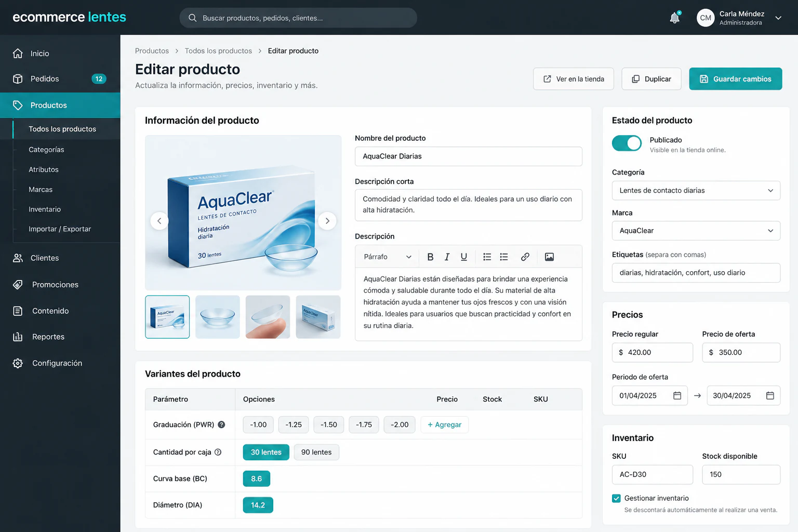This screenshot has width=798, height=532.
Task: Click the CM user avatar
Action: [x=706, y=18]
